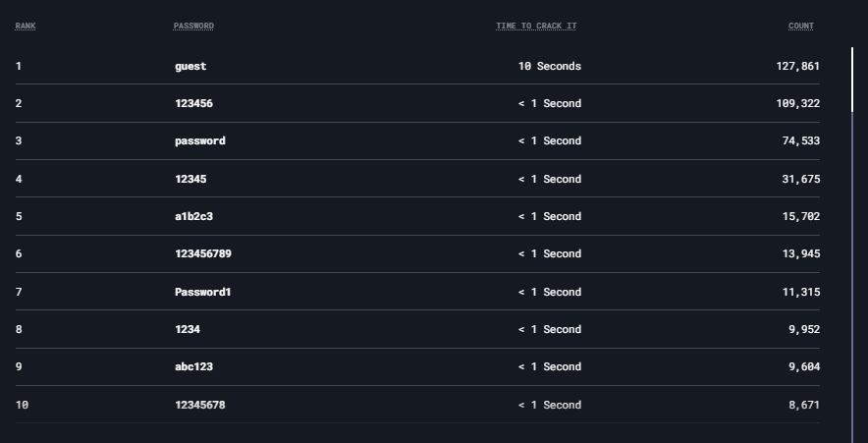Select the 'guest' password entry
The image size is (868, 443).
pos(190,66)
